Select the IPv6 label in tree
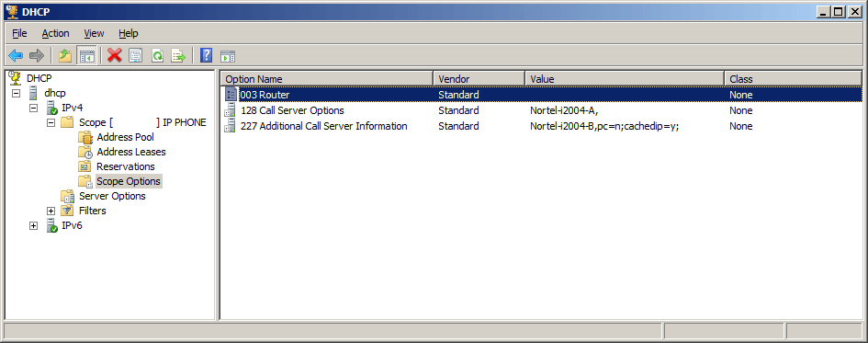 [x=72, y=225]
